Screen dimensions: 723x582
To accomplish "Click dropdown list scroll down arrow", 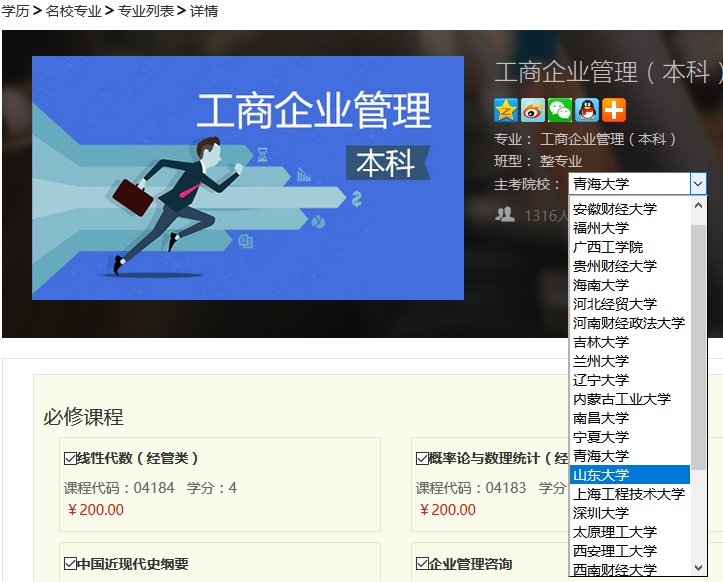I will [698, 568].
